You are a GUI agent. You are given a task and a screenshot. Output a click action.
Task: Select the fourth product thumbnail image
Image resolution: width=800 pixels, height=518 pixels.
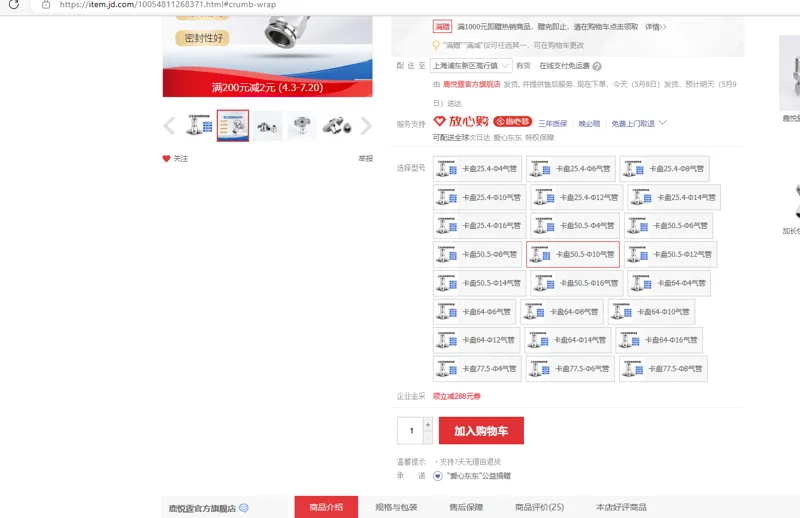pyautogui.click(x=302, y=126)
